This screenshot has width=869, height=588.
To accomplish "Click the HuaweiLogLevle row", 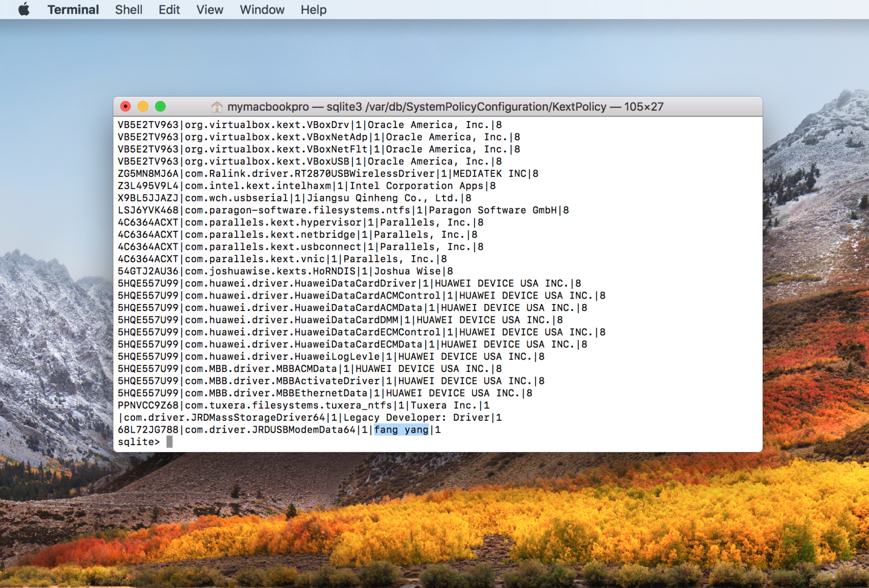I will coord(331,357).
